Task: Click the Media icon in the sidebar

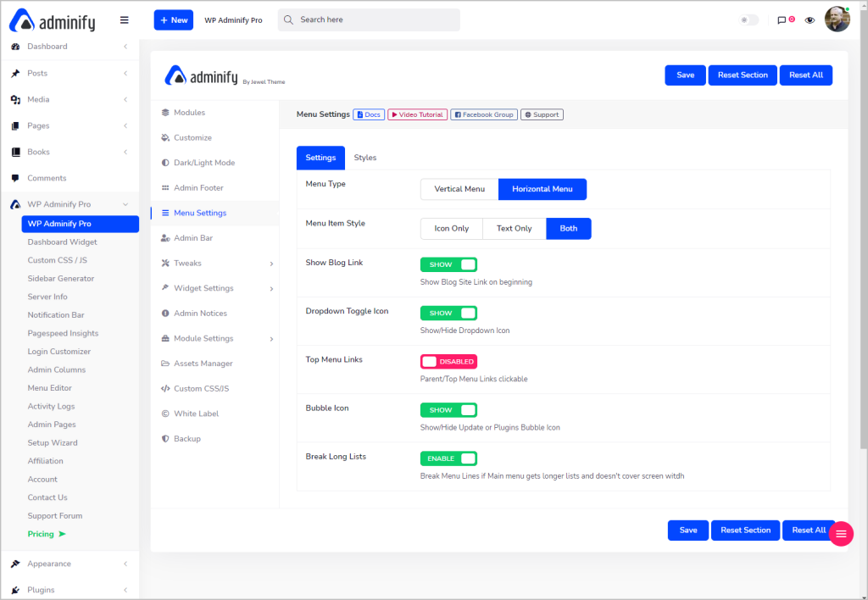Action: pyautogui.click(x=15, y=100)
